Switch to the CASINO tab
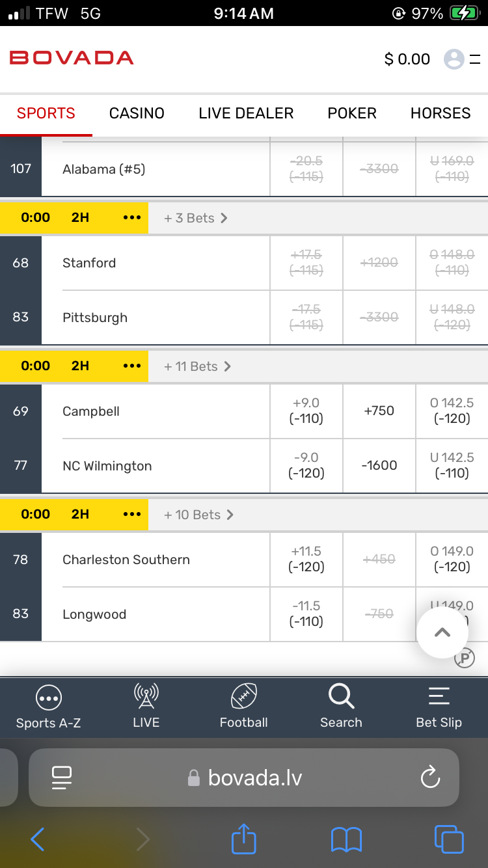Image resolution: width=488 pixels, height=868 pixels. tap(137, 113)
